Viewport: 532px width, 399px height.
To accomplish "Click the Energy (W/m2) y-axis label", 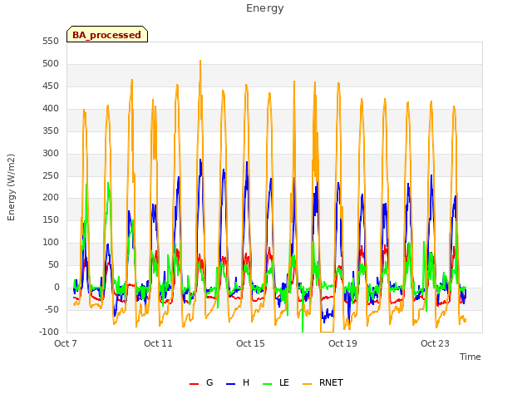I will [x=11, y=187].
